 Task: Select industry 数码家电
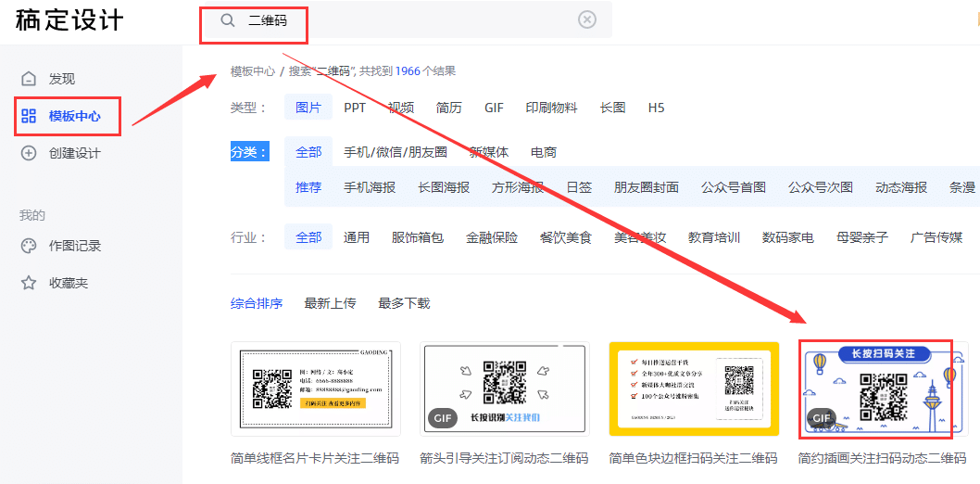click(x=788, y=237)
